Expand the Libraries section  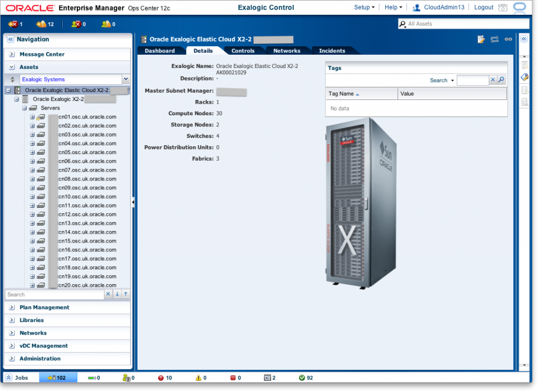click(x=12, y=320)
